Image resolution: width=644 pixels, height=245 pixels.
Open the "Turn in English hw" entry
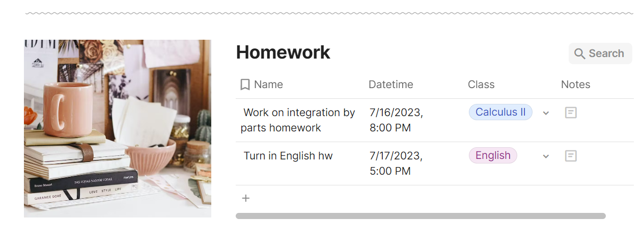point(288,156)
